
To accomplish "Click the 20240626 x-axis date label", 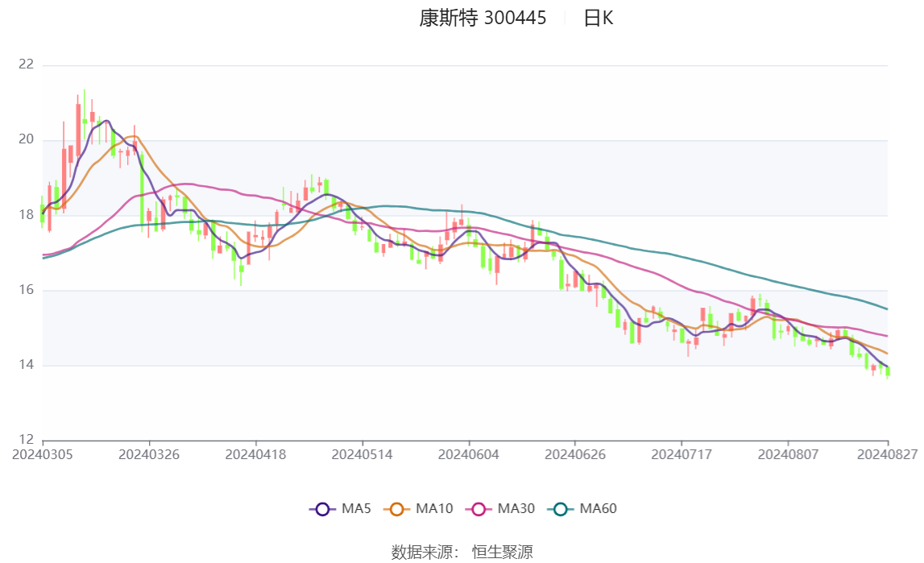I will pos(575,454).
